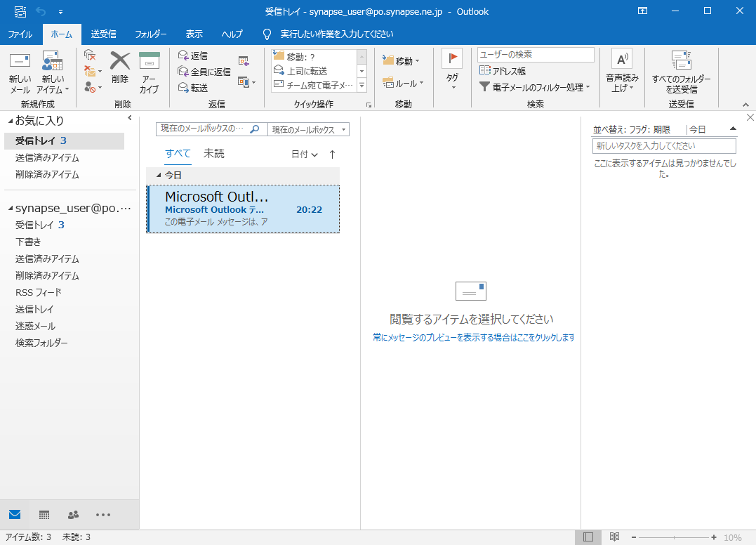Screen dimensions: 756x545
Task: Select 検索フォルダー in the folder tree
Action: point(41,343)
